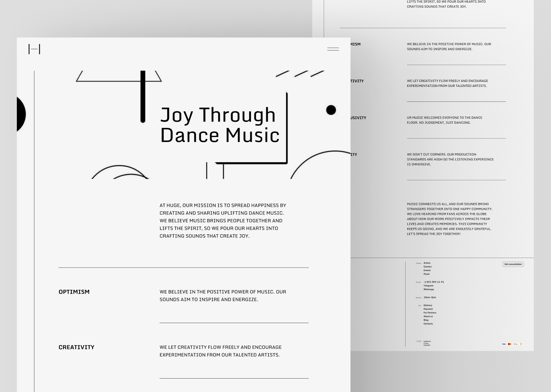Click the phone number +1 891 989-11-91

[x=434, y=282]
